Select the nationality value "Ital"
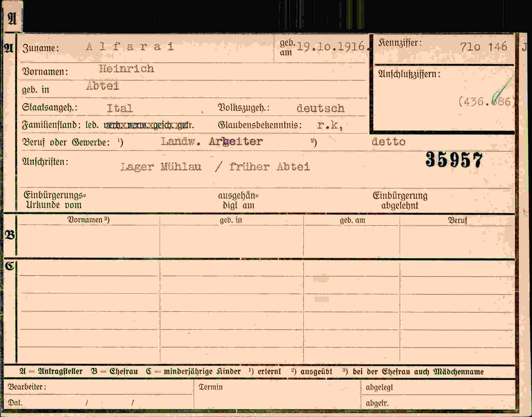 [x=120, y=108]
